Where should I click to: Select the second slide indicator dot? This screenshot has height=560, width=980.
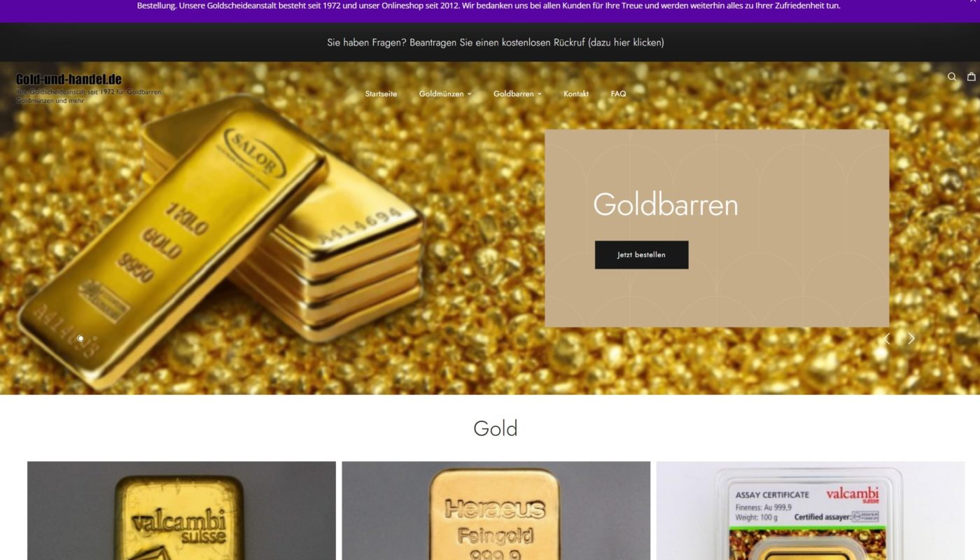point(95,339)
